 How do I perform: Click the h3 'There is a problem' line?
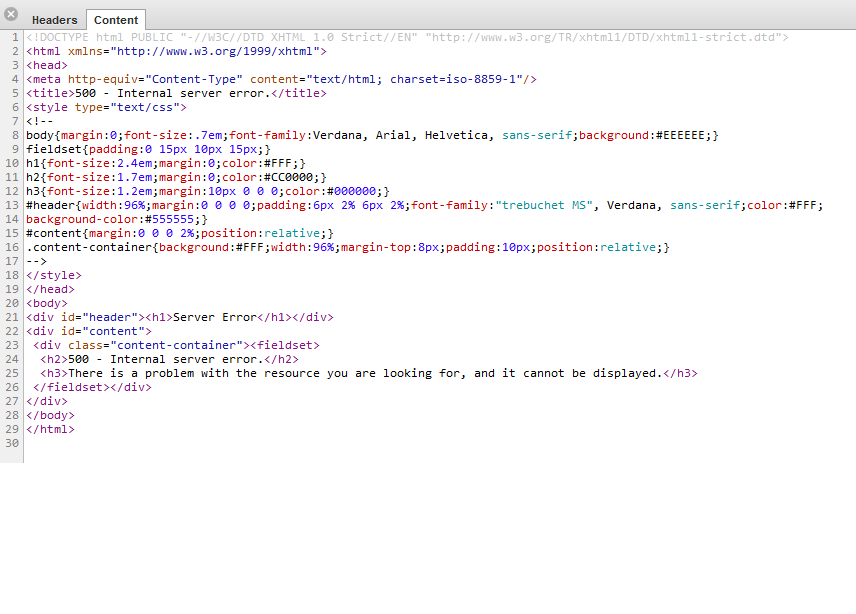coord(368,373)
